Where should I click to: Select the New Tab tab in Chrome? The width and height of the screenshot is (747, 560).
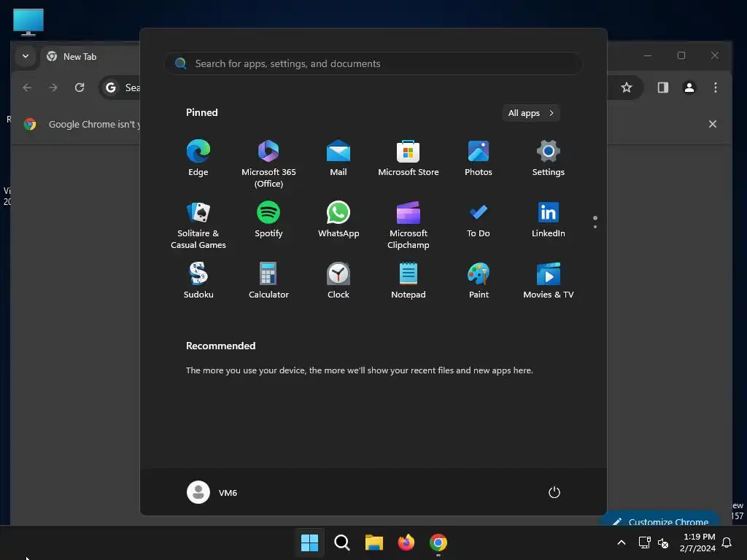point(90,57)
